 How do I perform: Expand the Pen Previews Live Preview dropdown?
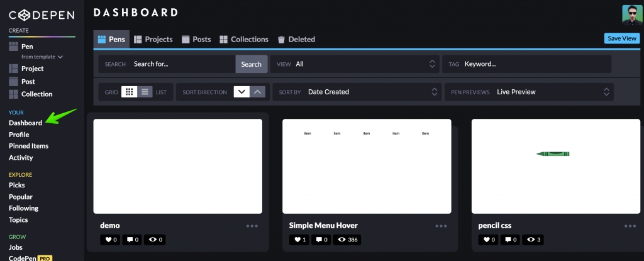pyautogui.click(x=528, y=92)
